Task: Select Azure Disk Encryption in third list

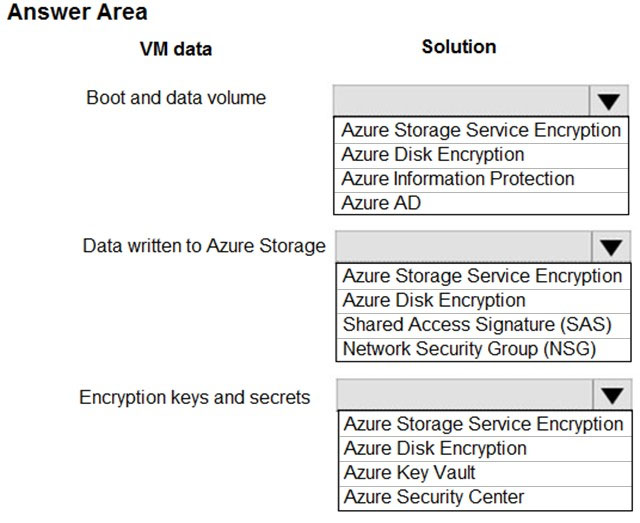Action: [485, 449]
